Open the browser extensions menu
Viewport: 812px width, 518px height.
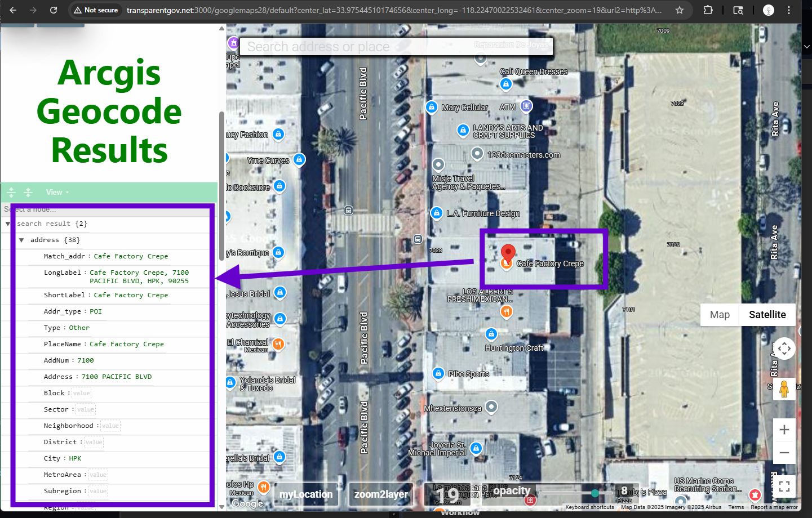[x=708, y=10]
